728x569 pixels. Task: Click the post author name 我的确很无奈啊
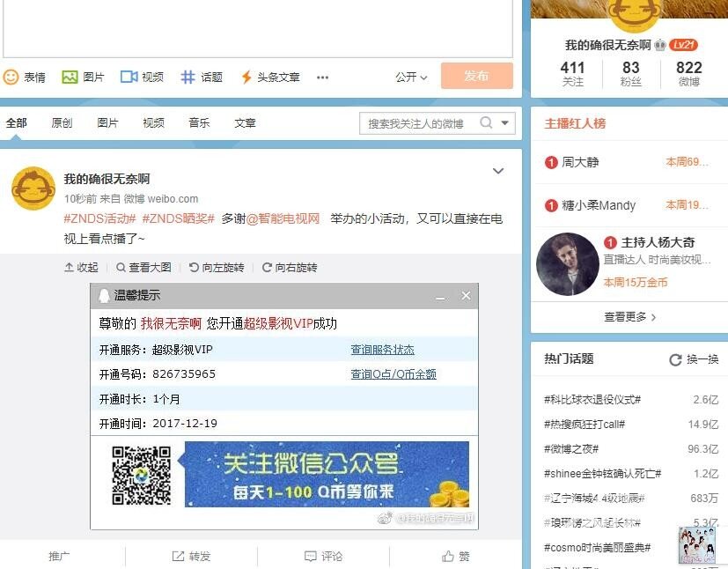[107, 179]
